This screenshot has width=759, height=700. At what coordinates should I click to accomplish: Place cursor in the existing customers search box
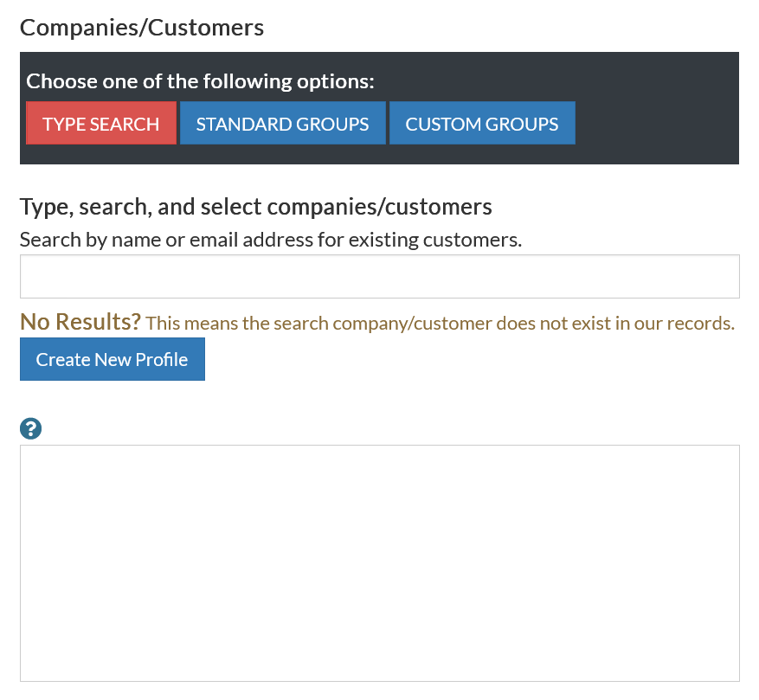379,277
